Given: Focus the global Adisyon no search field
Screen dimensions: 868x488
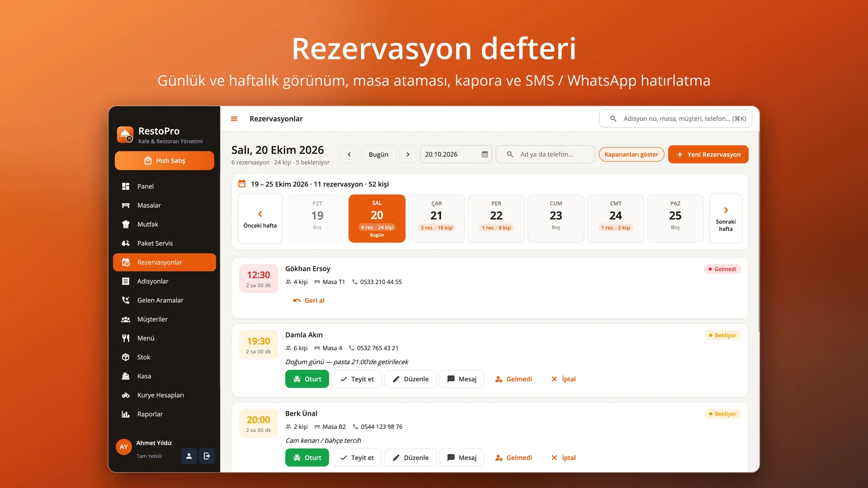Looking at the screenshot, I should (x=675, y=119).
